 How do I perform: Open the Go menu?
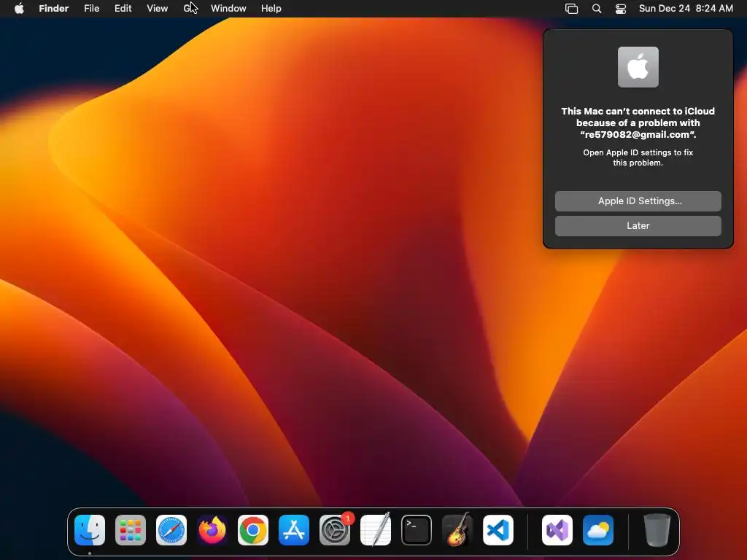pyautogui.click(x=190, y=9)
